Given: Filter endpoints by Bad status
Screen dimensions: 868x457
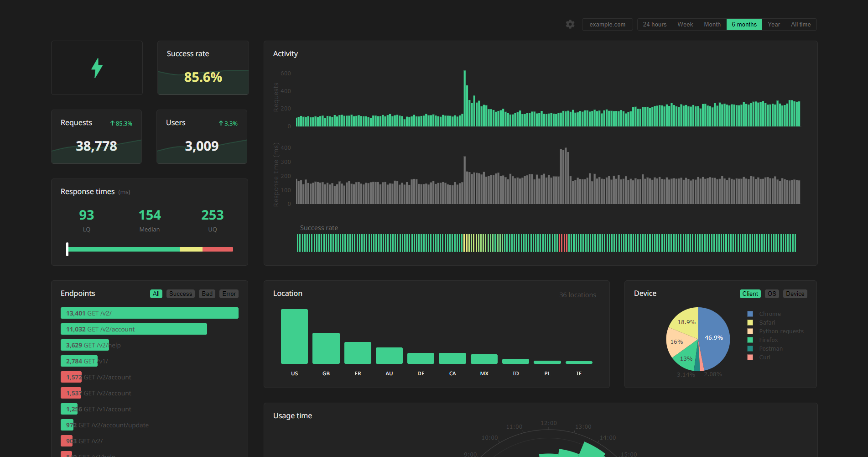Looking at the screenshot, I should point(207,294).
